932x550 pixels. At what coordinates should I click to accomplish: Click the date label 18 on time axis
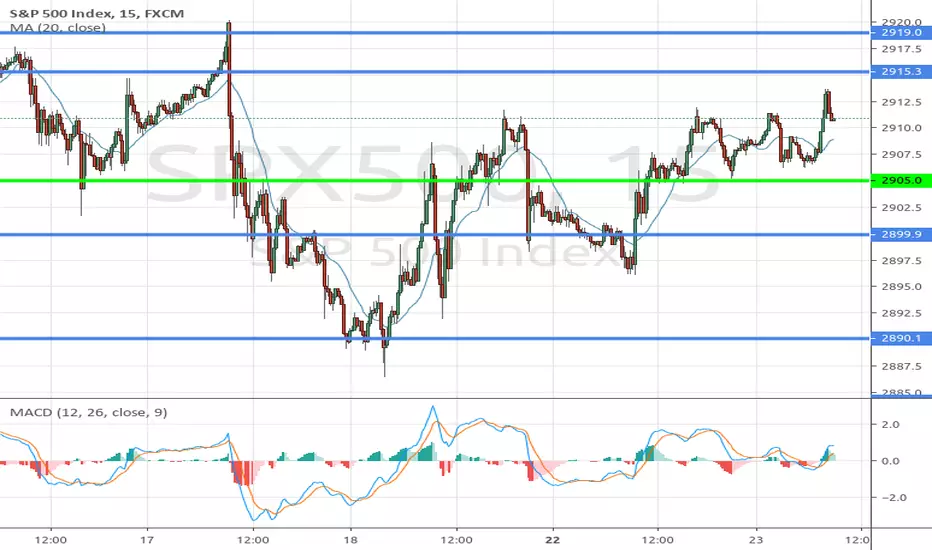point(351,540)
